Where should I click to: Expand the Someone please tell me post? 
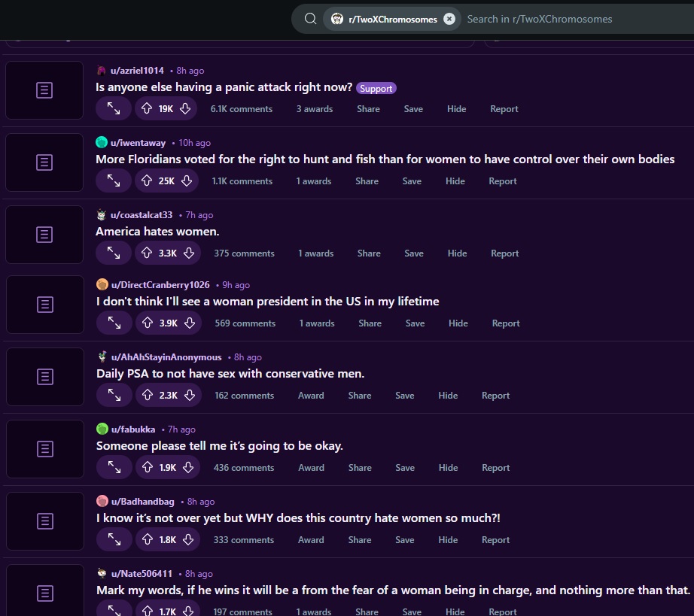(114, 467)
